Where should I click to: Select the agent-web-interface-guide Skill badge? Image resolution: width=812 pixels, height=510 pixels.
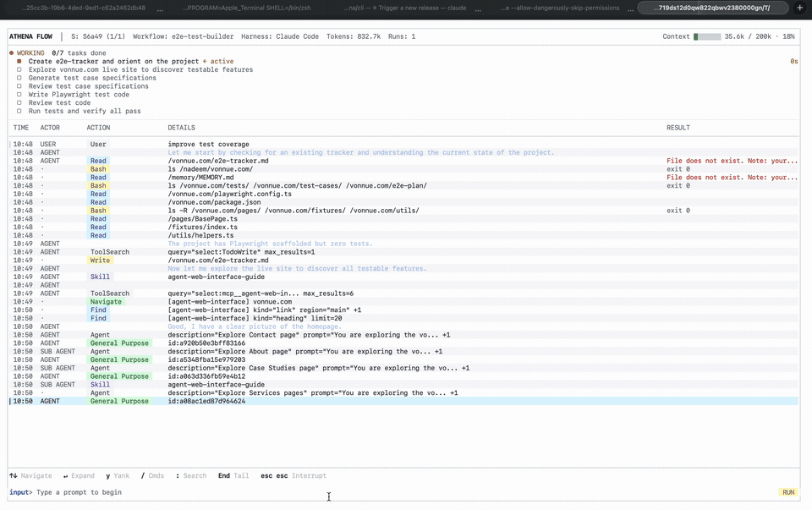(101, 277)
